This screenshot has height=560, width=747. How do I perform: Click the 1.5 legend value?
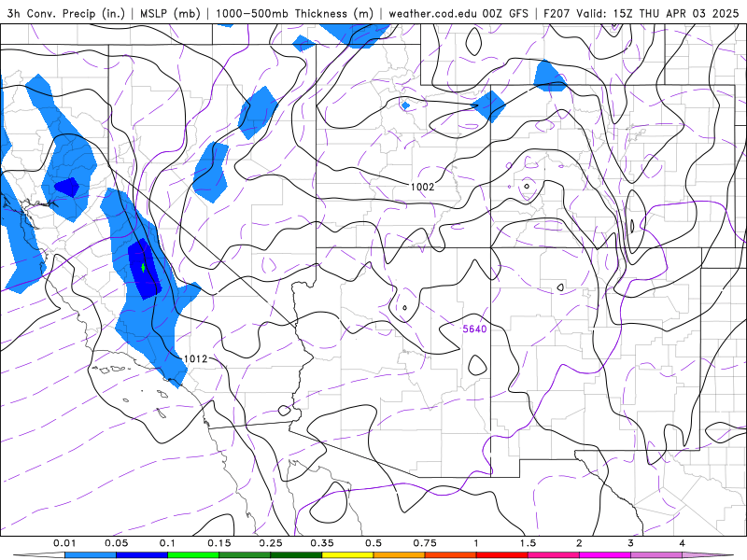click(x=528, y=543)
